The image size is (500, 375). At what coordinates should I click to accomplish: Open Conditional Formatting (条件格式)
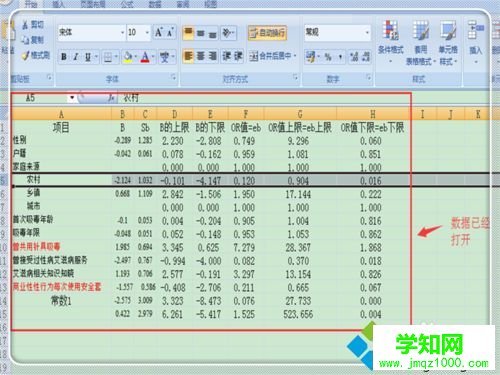pos(391,41)
